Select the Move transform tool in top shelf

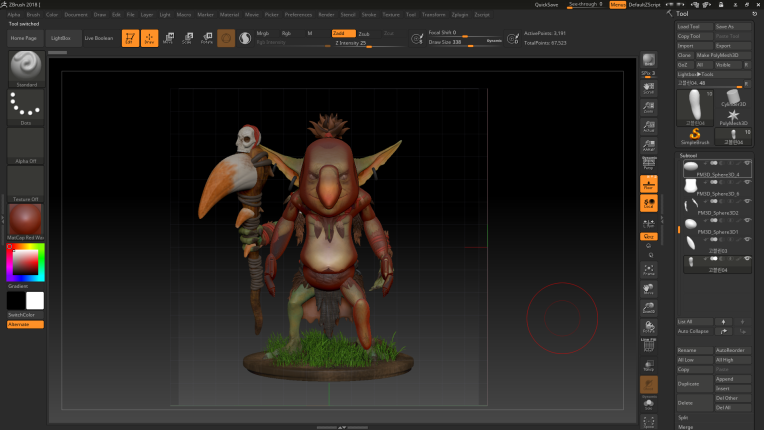pos(169,38)
